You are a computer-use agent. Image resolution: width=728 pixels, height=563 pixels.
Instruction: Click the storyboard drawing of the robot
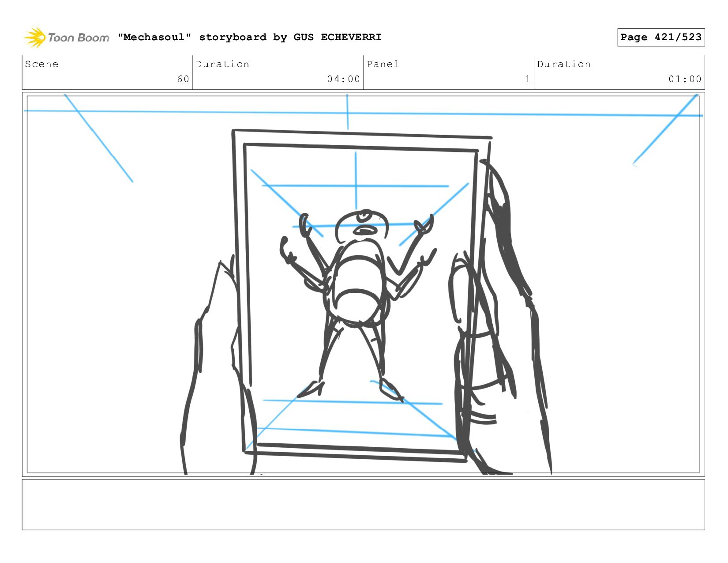[358, 305]
